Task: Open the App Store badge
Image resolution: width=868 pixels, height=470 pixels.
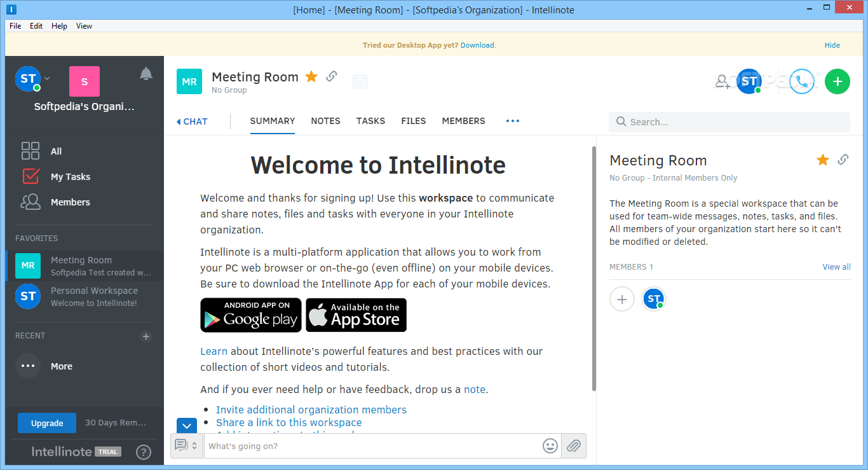Action: click(x=356, y=315)
